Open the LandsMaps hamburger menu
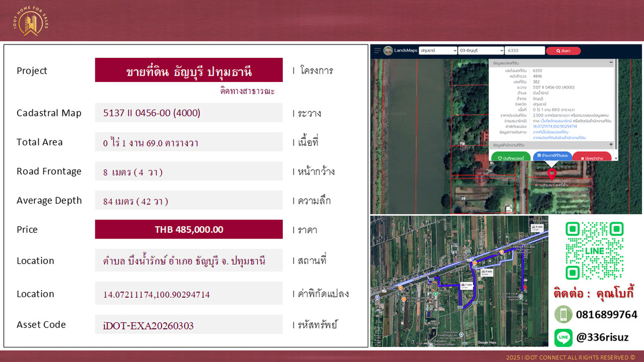Image resolution: width=644 pixels, height=362 pixels. pyautogui.click(x=377, y=50)
